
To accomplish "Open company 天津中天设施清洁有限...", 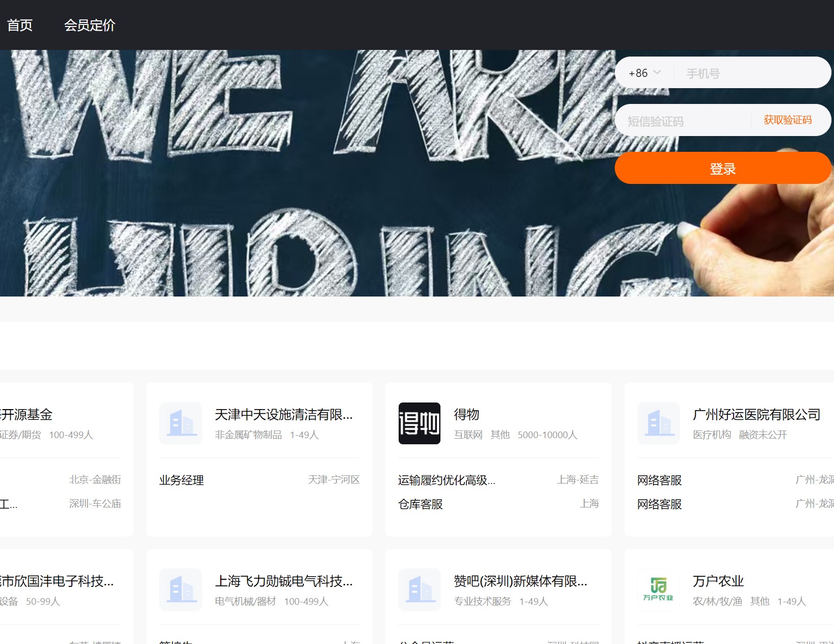I will [x=284, y=415].
